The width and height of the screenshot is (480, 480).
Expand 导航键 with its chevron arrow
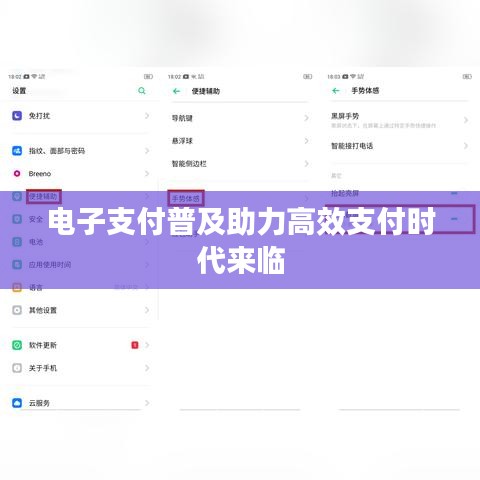click(306, 118)
